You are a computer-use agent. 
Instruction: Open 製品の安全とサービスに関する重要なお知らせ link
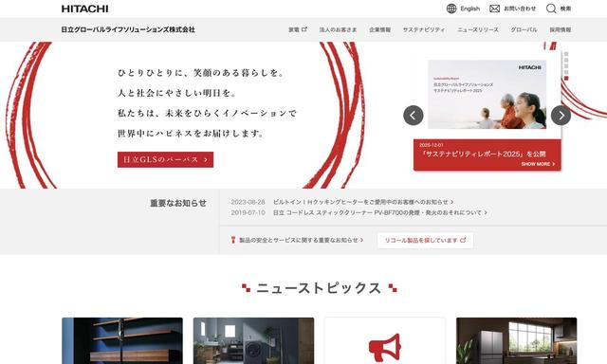click(302, 240)
